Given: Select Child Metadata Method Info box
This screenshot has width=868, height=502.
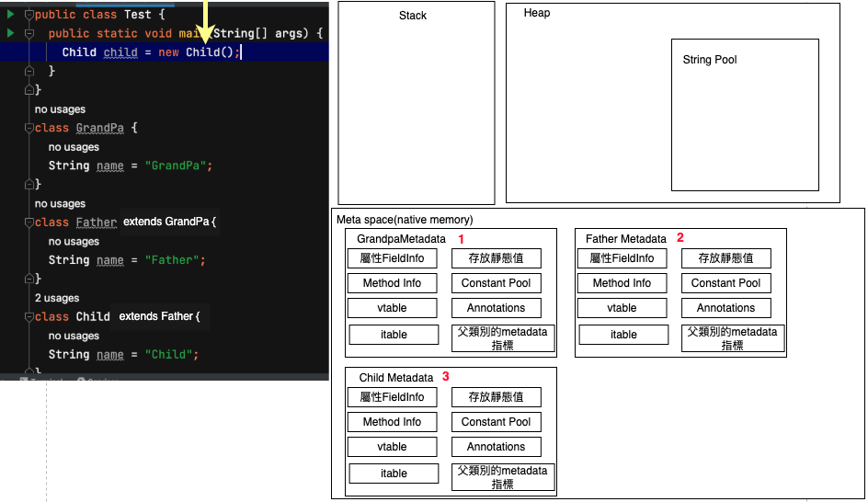Looking at the screenshot, I should (392, 422).
